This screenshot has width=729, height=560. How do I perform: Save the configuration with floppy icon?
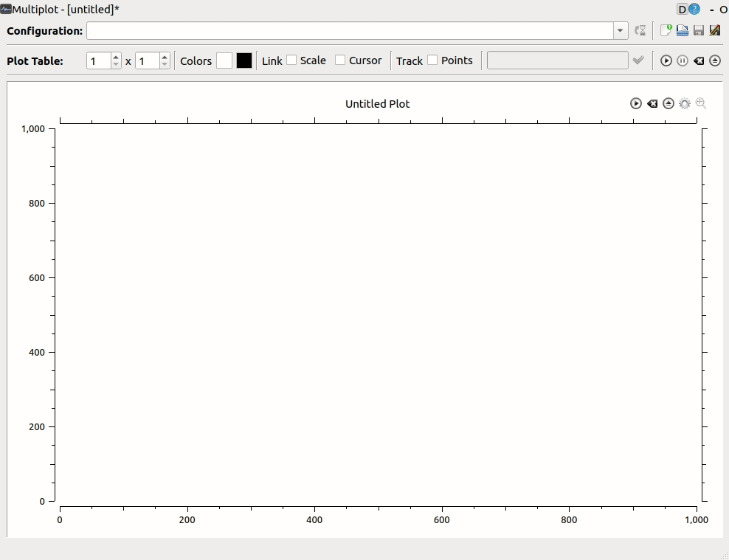tap(698, 31)
